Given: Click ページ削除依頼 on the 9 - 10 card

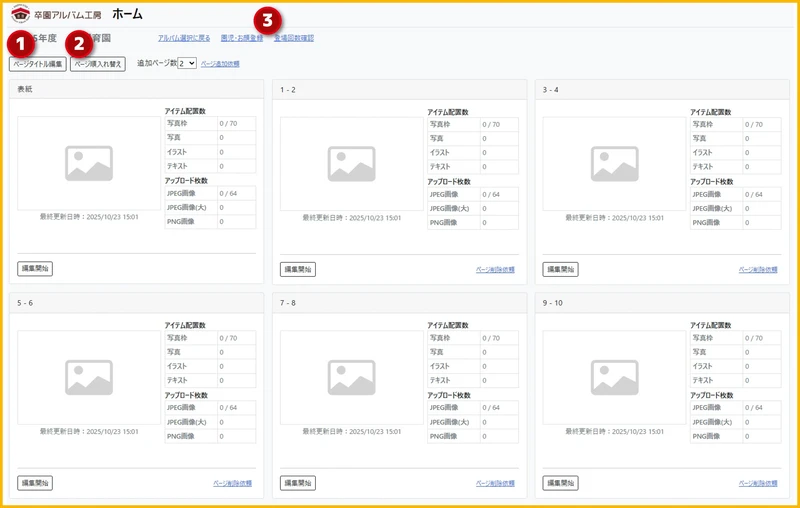Looking at the screenshot, I should coord(758,484).
